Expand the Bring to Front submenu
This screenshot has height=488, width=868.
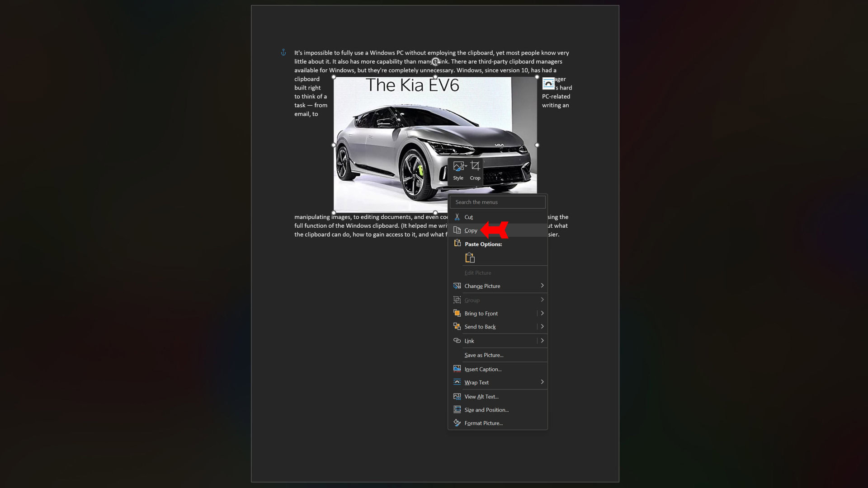[x=541, y=313]
